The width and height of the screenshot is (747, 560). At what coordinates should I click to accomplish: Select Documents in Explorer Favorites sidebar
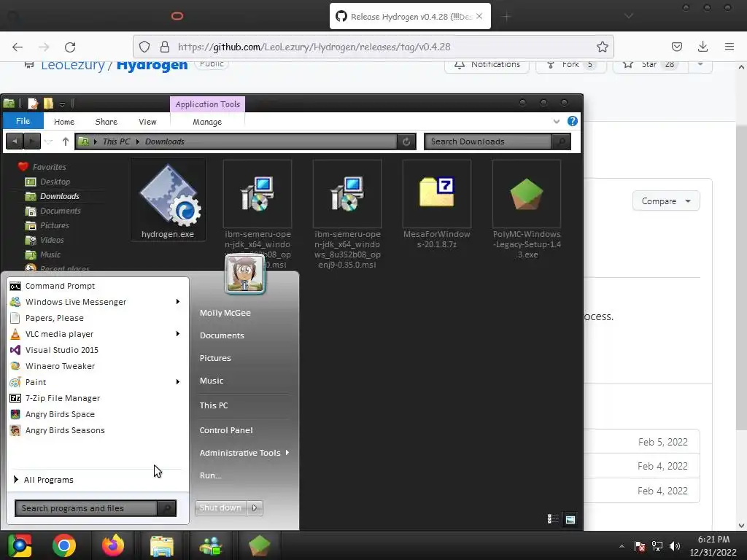[x=60, y=211]
